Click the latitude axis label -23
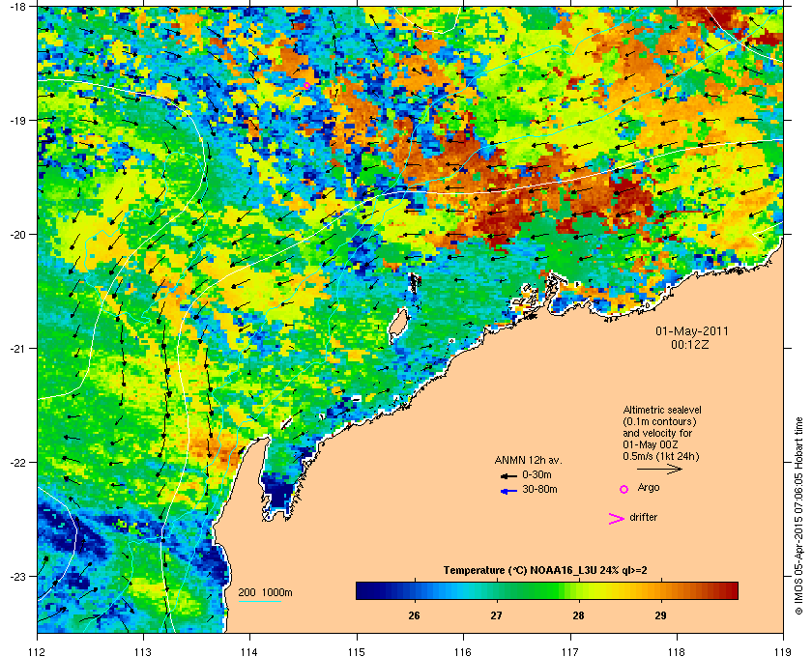This screenshot has height=657, width=812. 18,576
